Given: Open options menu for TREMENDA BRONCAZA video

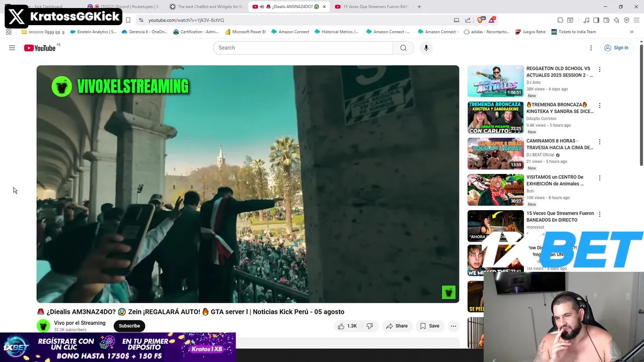Looking at the screenshot, I should 599,106.
